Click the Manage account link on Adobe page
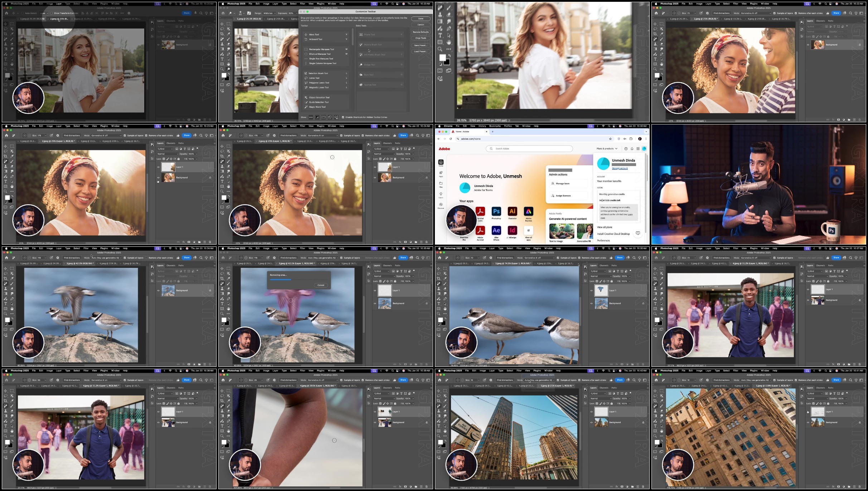 click(620, 168)
